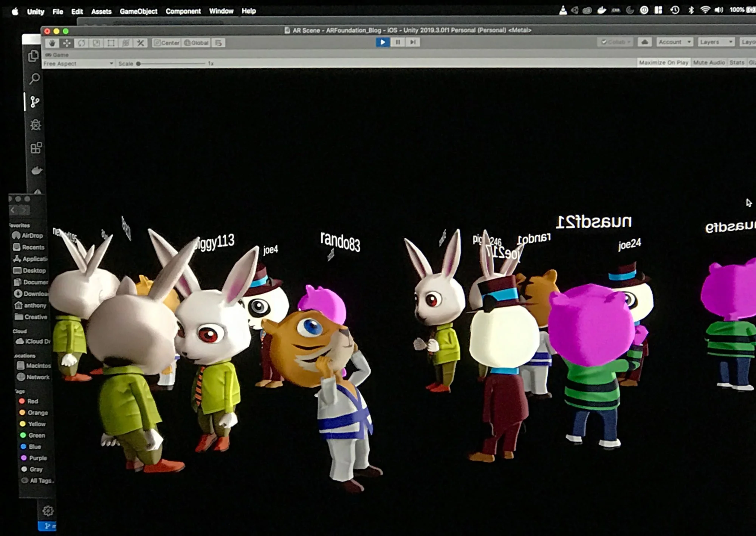Select the Scale tool
The image size is (756, 536).
(96, 43)
